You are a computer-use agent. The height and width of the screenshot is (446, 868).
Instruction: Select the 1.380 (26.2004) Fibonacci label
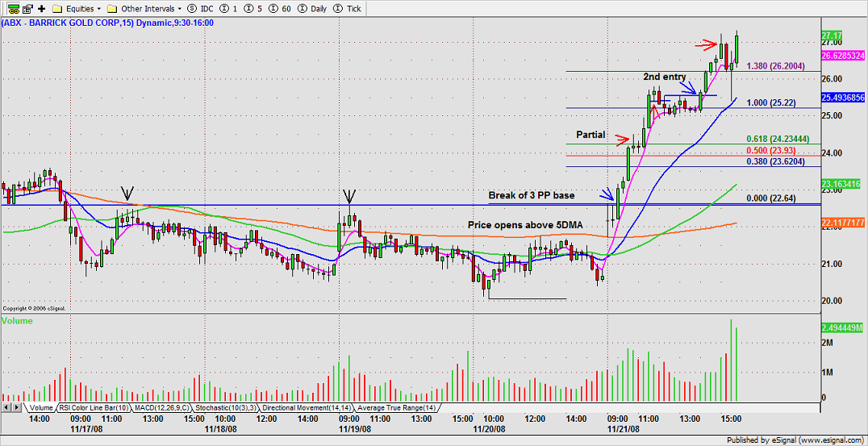point(774,66)
